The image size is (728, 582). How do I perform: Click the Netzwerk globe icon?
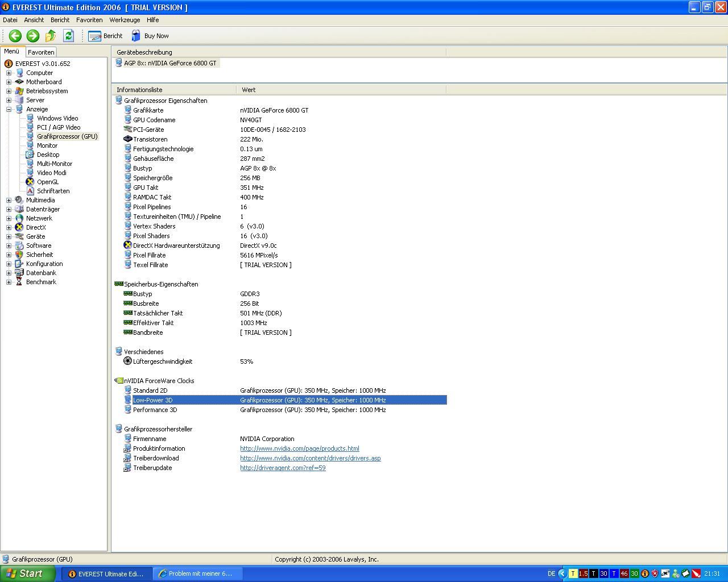(x=19, y=218)
